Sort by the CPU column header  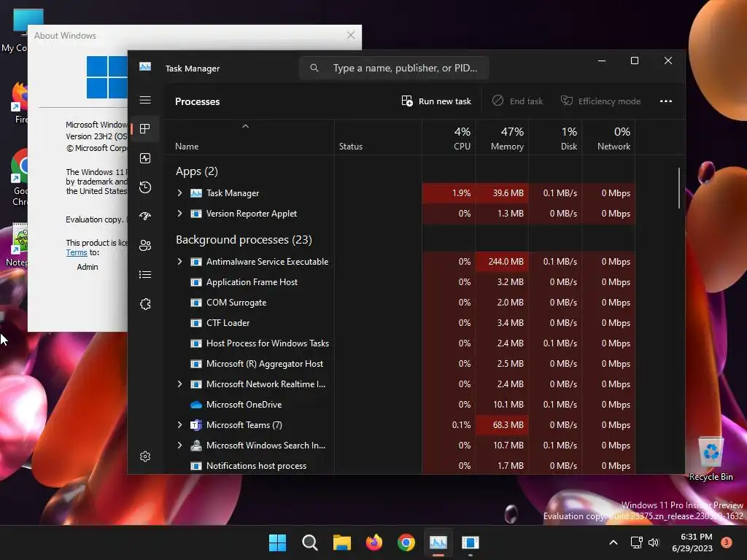pyautogui.click(x=449, y=137)
